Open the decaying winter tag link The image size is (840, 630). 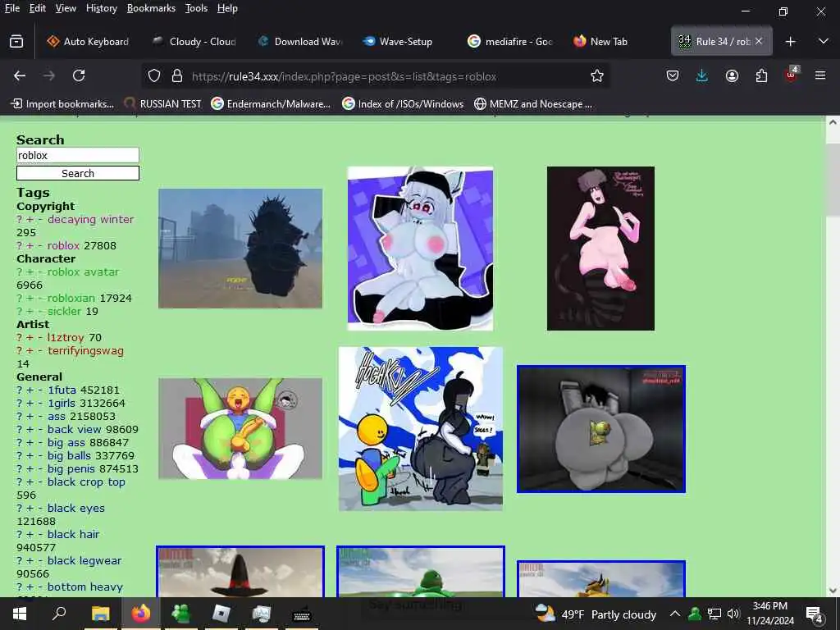click(x=90, y=219)
